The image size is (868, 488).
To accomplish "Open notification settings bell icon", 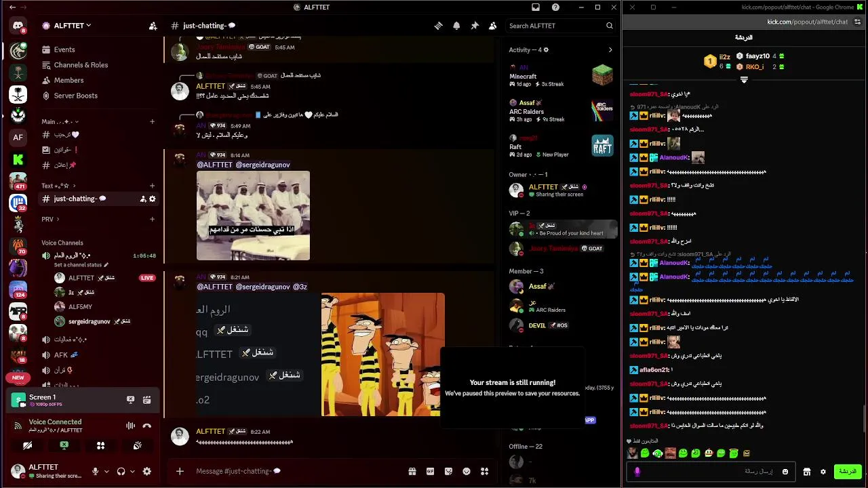I will tap(456, 26).
